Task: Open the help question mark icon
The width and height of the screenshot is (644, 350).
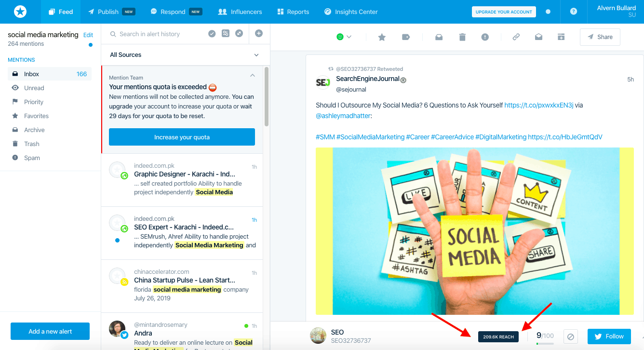Action: click(574, 12)
